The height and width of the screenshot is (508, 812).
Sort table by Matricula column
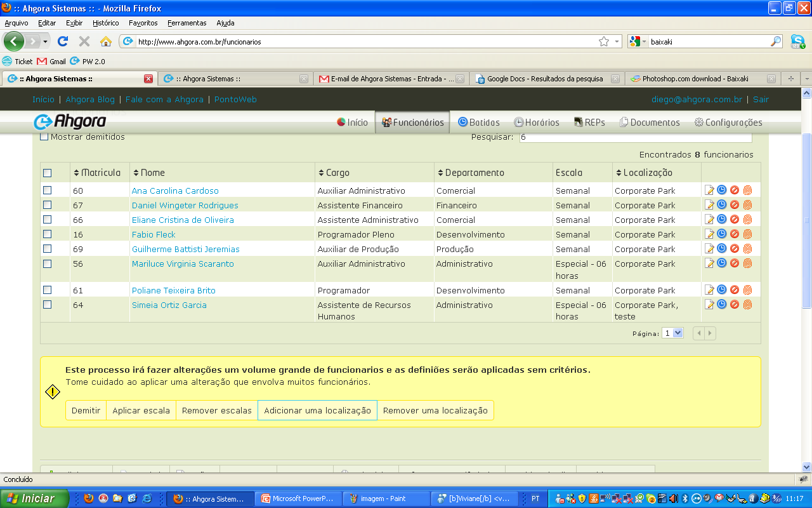96,173
